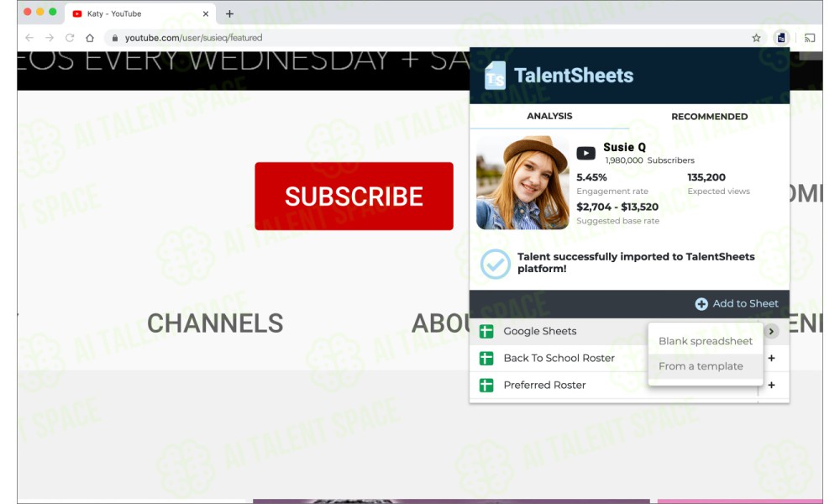The width and height of the screenshot is (840, 504).
Task: Click the padlock site info icon
Action: [114, 38]
